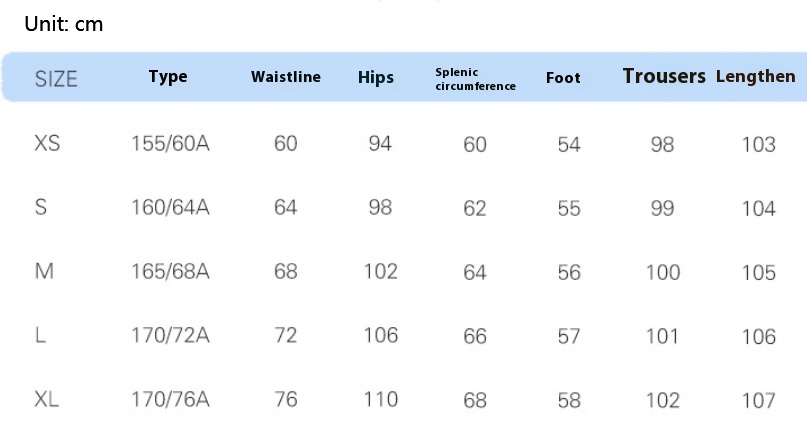This screenshot has height=429, width=807.
Task: Select the S size row label
Action: click(x=41, y=207)
